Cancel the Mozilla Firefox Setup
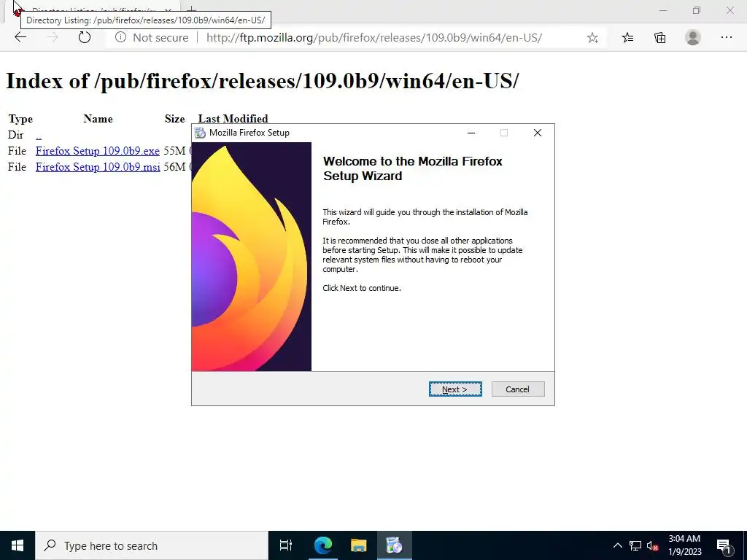Viewport: 747px width, 560px height. [517, 389]
